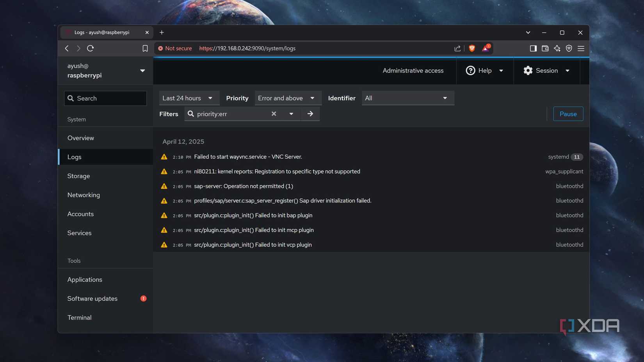Open Brave Rewards via the triangle icon
This screenshot has width=644, height=362.
pyautogui.click(x=486, y=48)
